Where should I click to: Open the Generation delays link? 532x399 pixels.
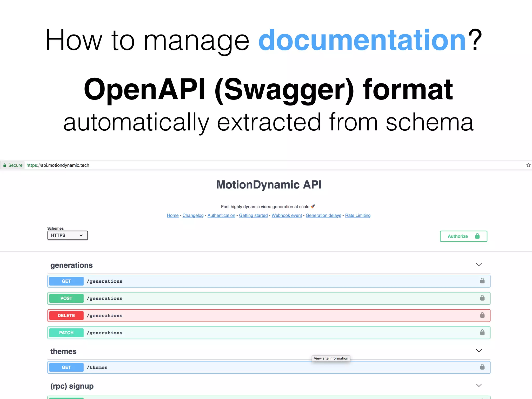[x=323, y=215]
